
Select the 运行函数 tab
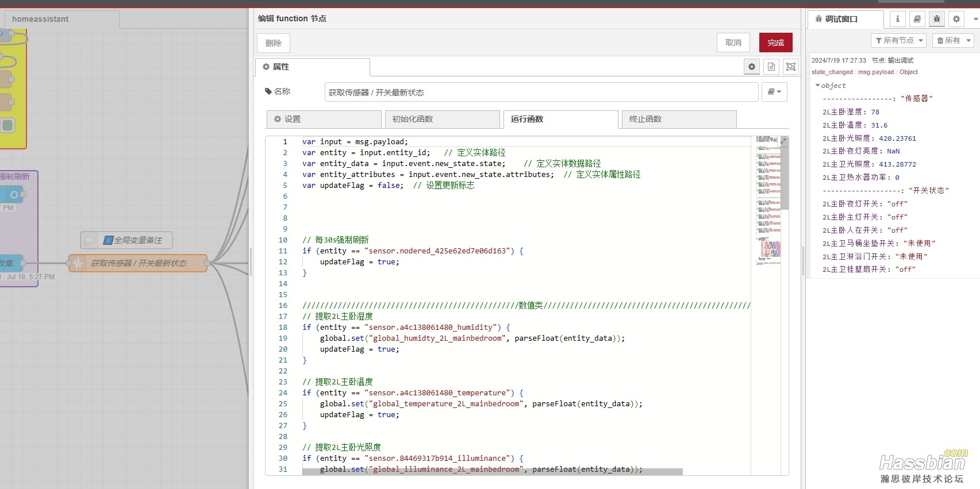pyautogui.click(x=561, y=119)
